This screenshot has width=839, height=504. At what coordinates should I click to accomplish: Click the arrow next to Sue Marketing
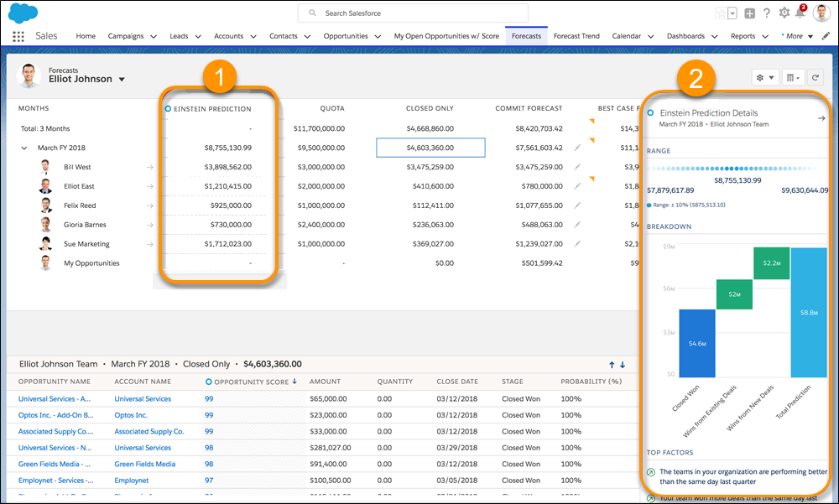tap(150, 245)
